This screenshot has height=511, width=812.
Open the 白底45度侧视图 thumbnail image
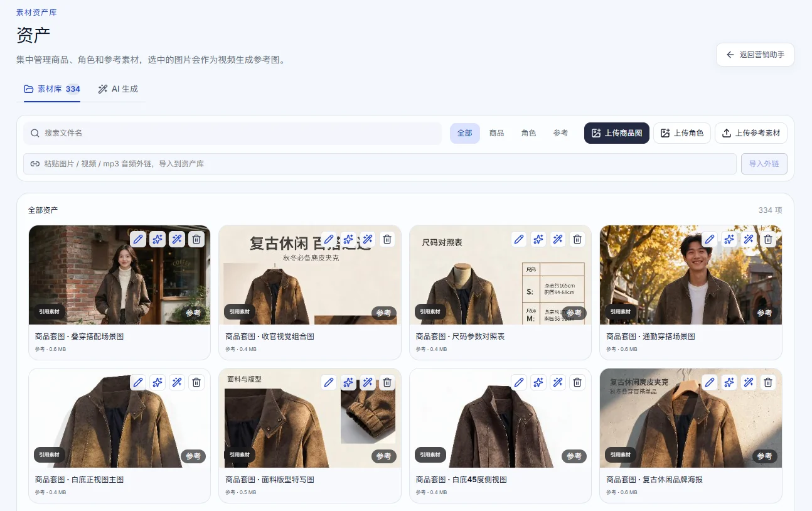(500, 418)
